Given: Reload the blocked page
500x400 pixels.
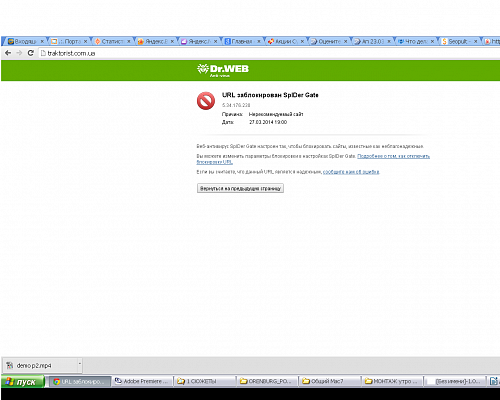Looking at the screenshot, I should point(31,53).
